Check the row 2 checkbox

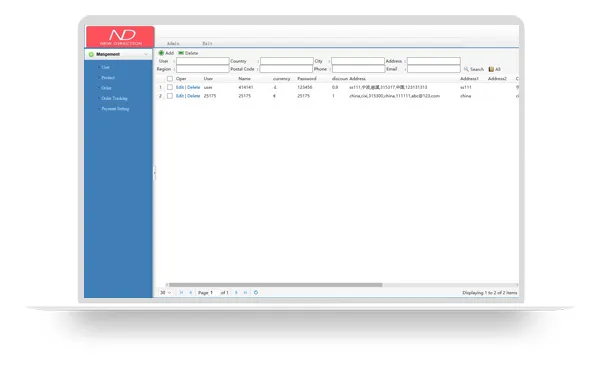tap(170, 96)
